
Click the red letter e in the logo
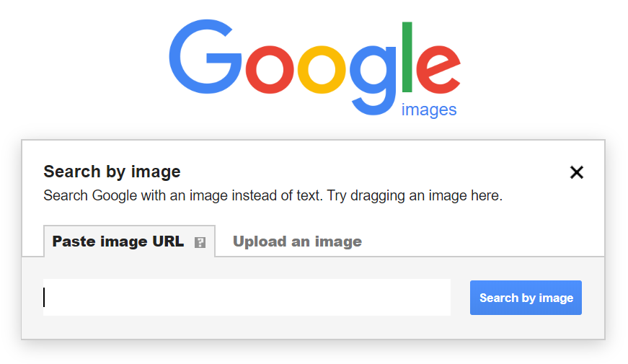(438, 70)
